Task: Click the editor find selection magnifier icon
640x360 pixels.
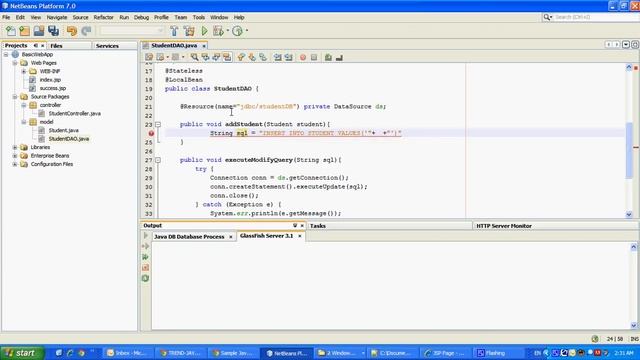Action: (x=194, y=58)
